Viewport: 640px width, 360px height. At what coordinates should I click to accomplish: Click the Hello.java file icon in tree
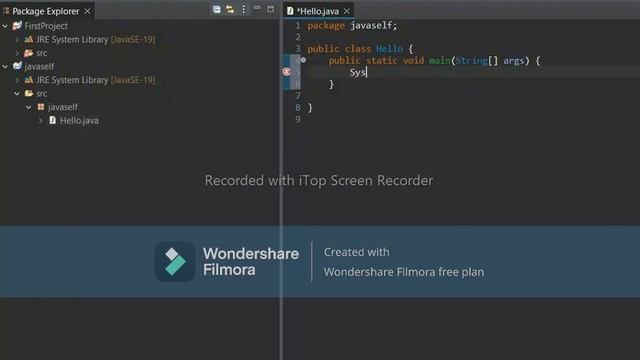53,120
